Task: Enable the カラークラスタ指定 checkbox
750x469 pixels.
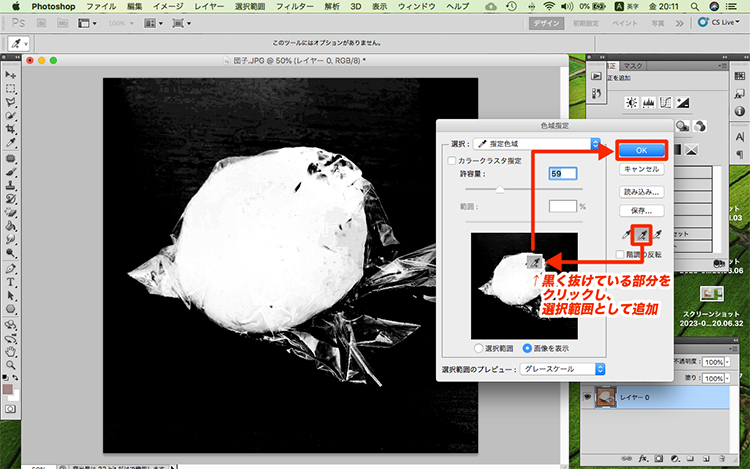Action: point(452,161)
